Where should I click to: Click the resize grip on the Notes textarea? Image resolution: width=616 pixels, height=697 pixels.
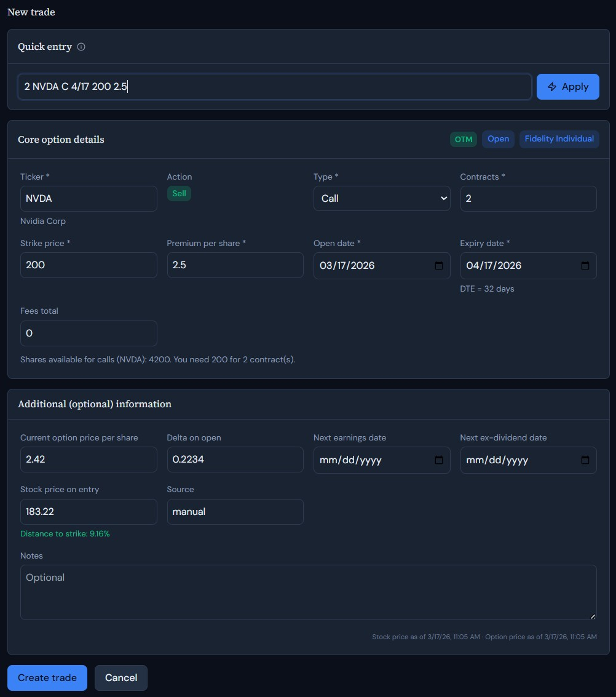pyautogui.click(x=592, y=615)
